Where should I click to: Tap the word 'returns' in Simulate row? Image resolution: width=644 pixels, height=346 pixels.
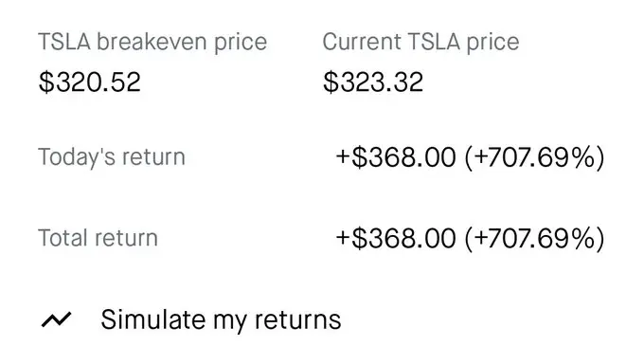(x=297, y=320)
